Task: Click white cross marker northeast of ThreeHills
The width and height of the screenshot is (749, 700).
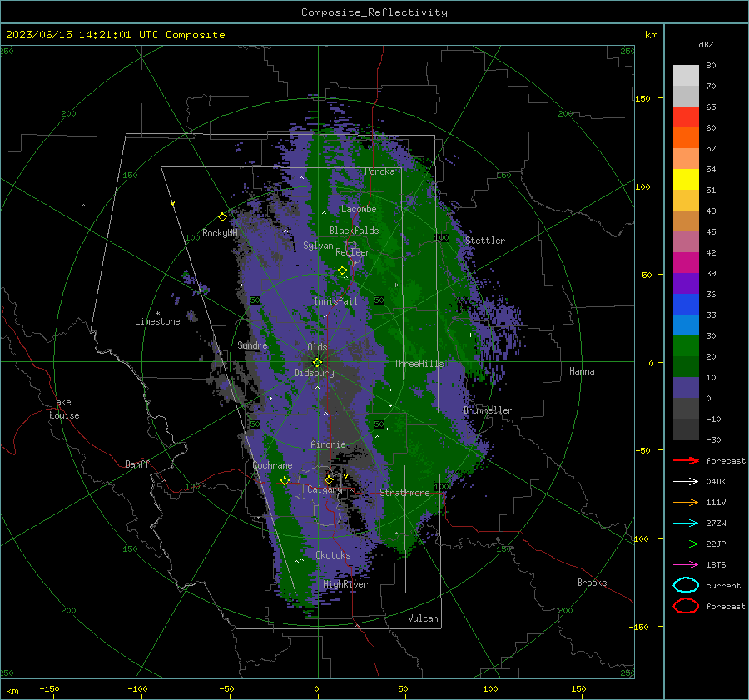Action: tap(470, 335)
